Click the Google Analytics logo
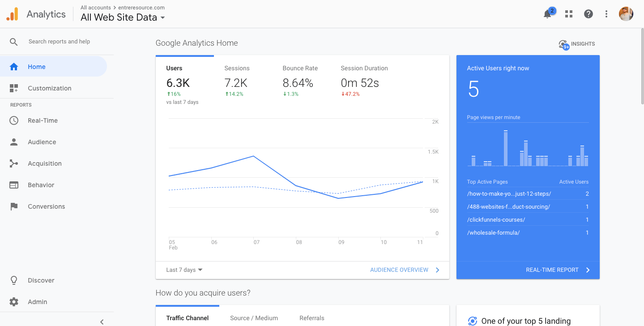This screenshot has height=326, width=644. [x=13, y=14]
